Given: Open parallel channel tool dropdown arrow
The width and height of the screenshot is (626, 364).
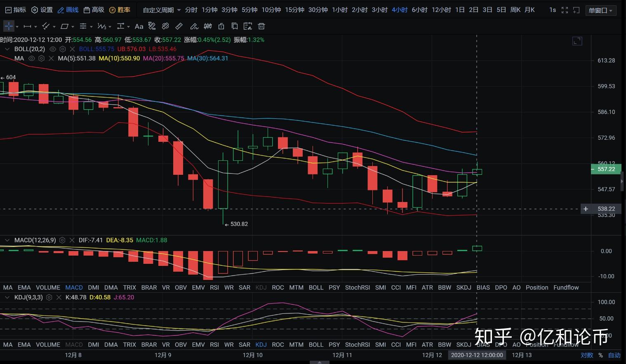Looking at the screenshot, I should (x=54, y=27).
